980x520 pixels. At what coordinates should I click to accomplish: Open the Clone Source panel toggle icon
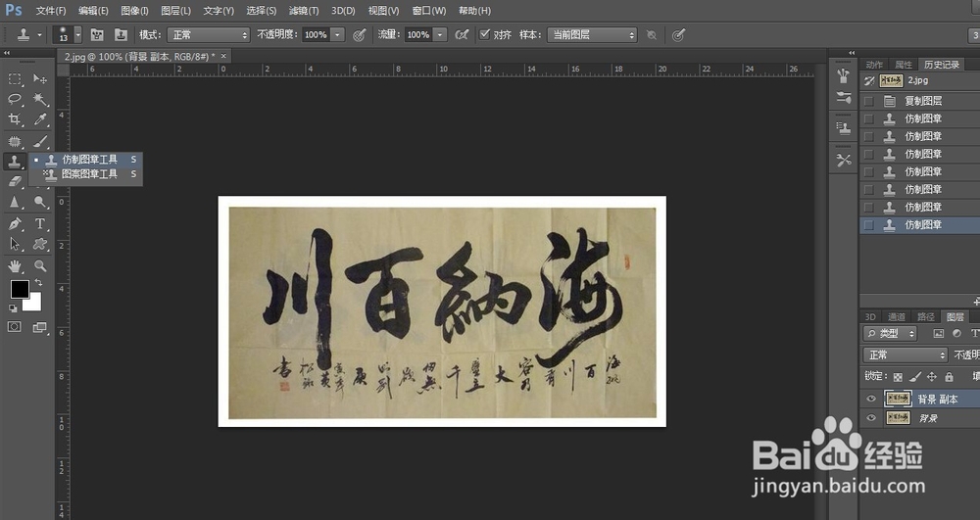121,35
